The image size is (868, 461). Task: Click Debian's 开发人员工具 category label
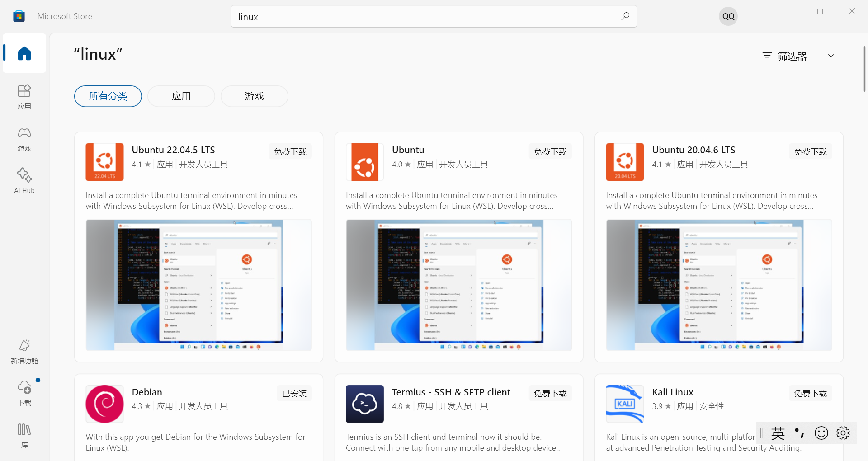(x=203, y=406)
